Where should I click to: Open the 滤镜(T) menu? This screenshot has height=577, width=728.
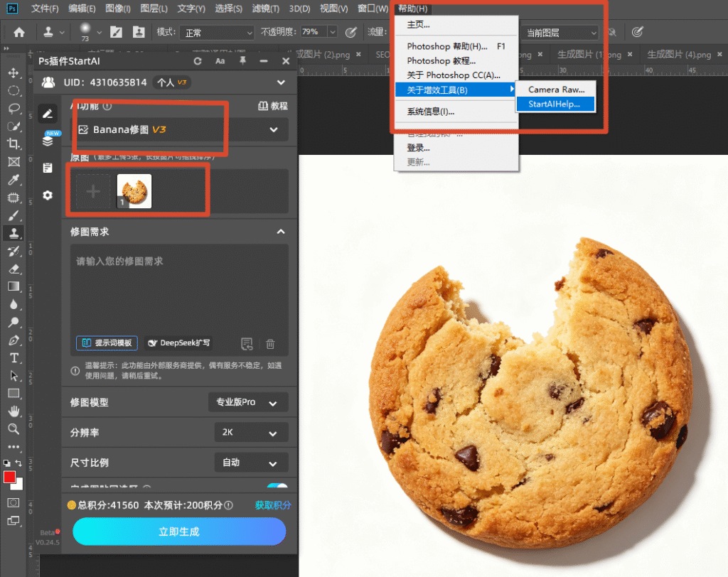click(x=266, y=9)
